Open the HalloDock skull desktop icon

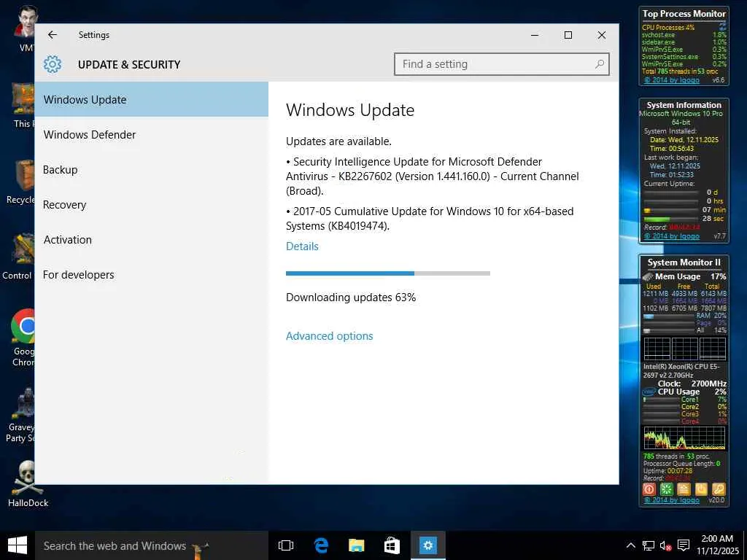[28, 483]
